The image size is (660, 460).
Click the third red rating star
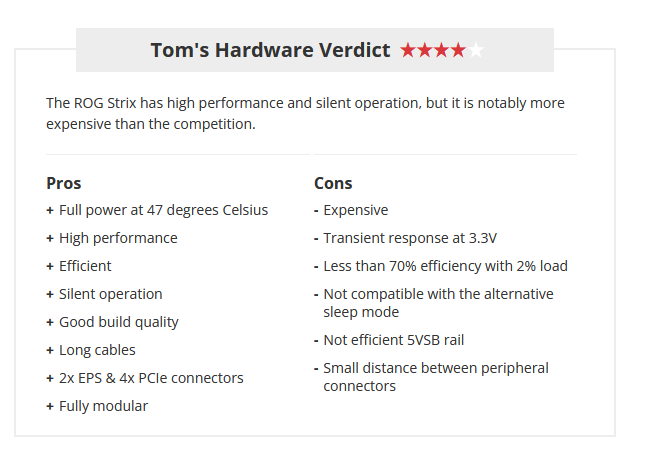pyautogui.click(x=442, y=50)
